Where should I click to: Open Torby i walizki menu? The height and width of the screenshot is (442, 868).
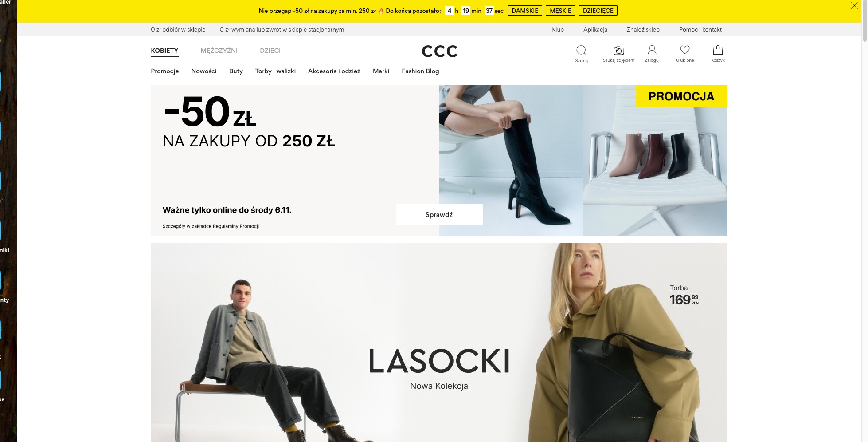(275, 71)
